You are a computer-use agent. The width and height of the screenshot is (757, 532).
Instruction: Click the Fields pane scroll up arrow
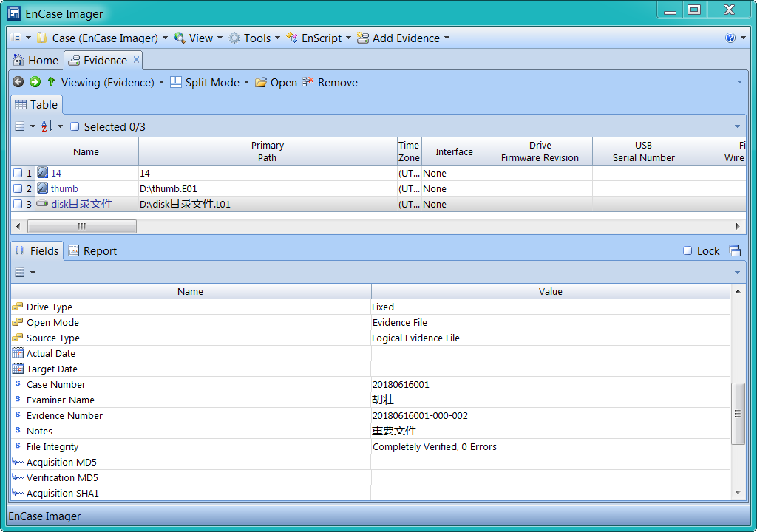[x=738, y=292]
